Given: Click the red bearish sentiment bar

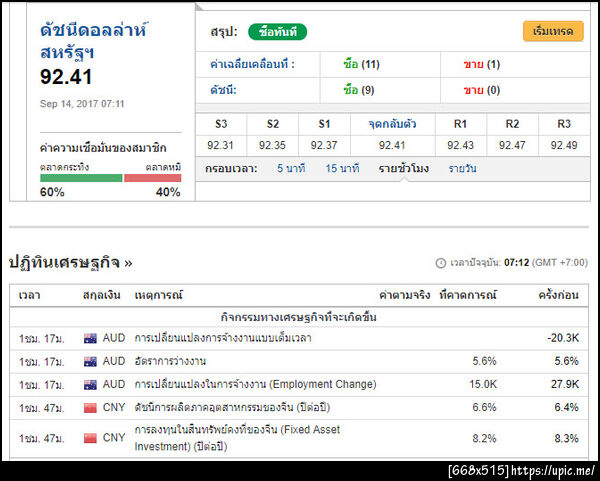Looking at the screenshot, I should click(x=152, y=178).
